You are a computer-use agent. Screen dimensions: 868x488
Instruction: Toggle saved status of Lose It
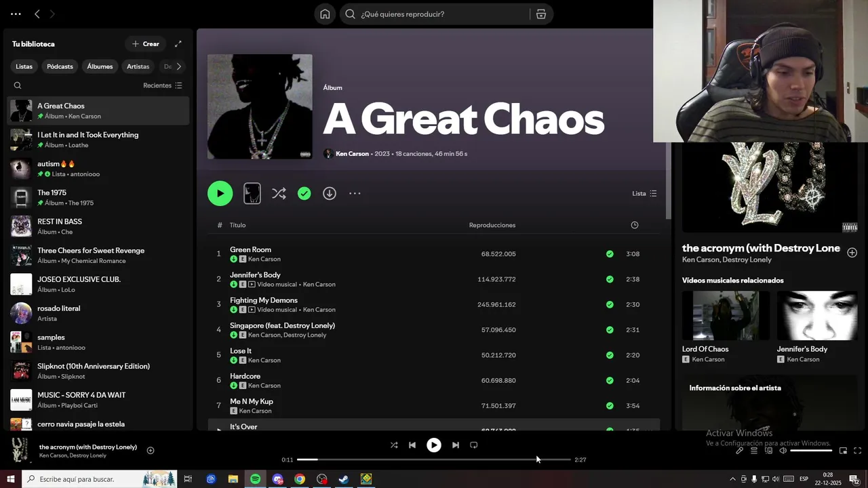coord(610,355)
